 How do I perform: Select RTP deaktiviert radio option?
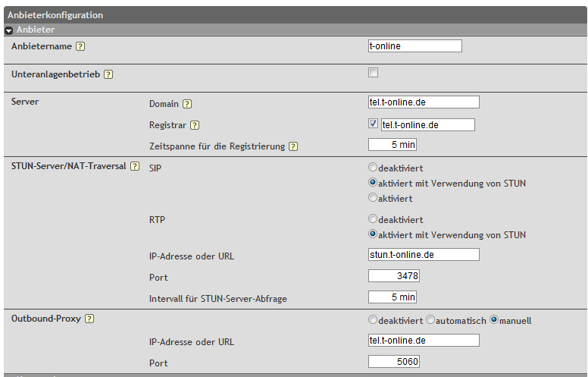click(372, 218)
